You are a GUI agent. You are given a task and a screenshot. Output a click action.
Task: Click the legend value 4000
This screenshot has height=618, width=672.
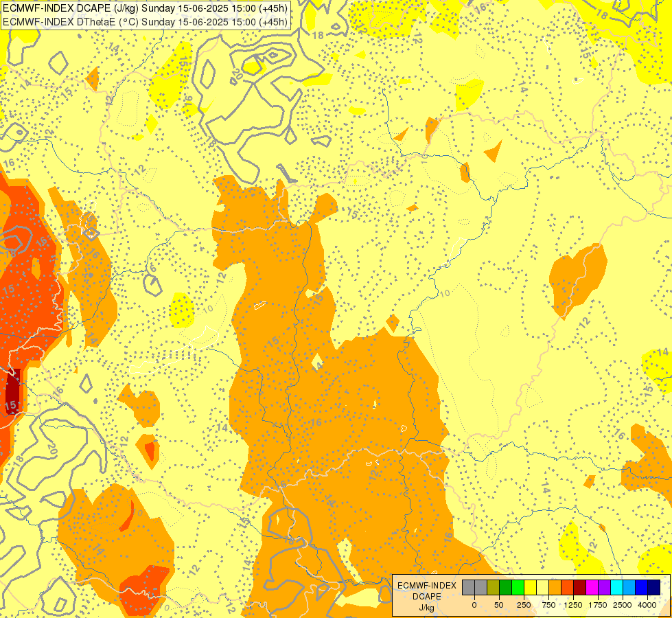coord(647,605)
